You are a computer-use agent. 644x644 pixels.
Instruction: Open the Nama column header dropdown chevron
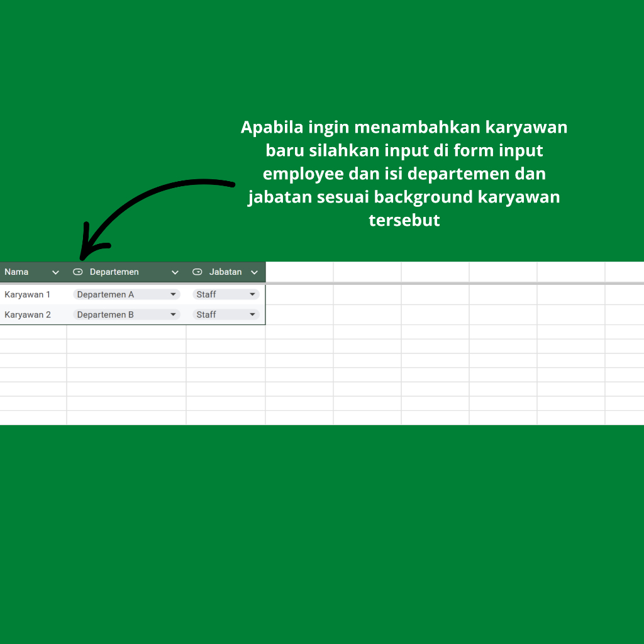click(x=55, y=272)
